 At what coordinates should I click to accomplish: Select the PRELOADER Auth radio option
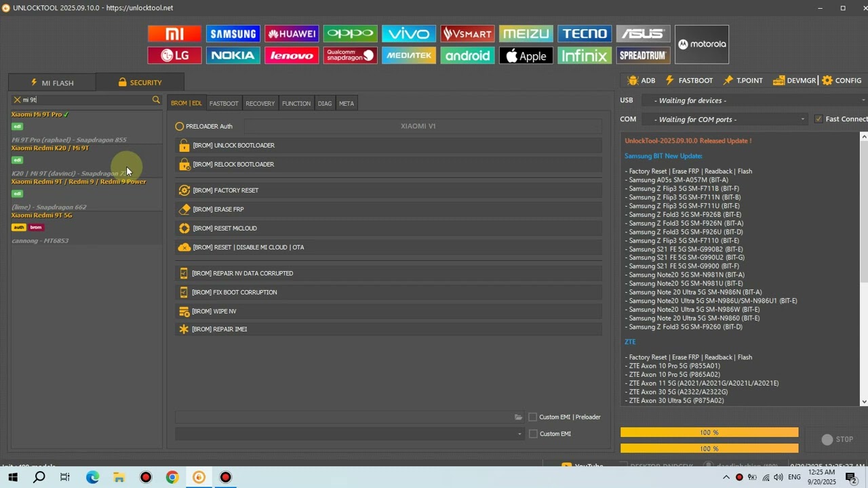click(180, 126)
